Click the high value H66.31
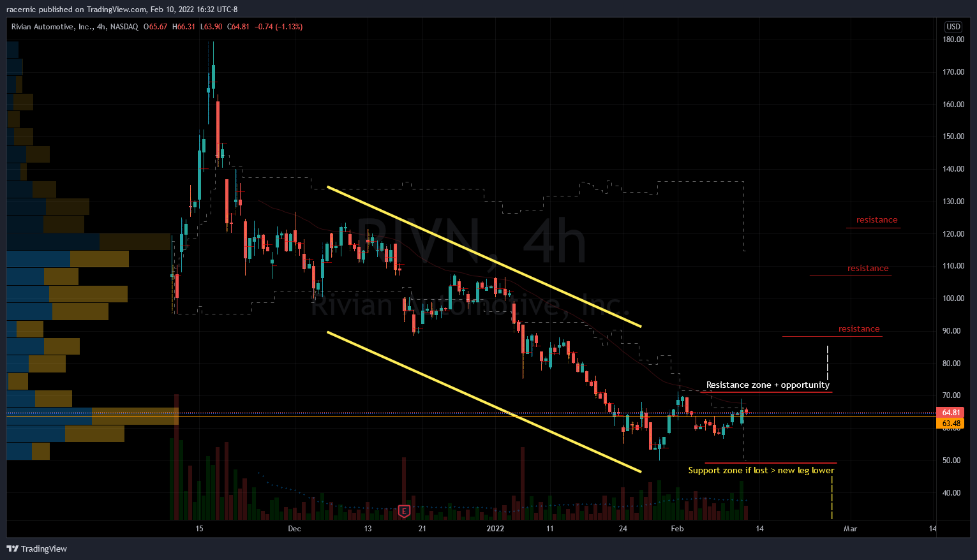Screen dimensions: 977x560 [184, 27]
